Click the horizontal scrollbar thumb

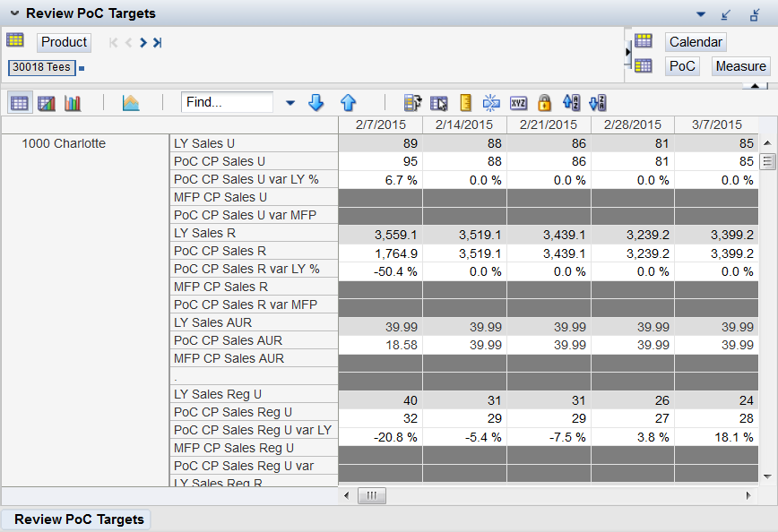(371, 495)
